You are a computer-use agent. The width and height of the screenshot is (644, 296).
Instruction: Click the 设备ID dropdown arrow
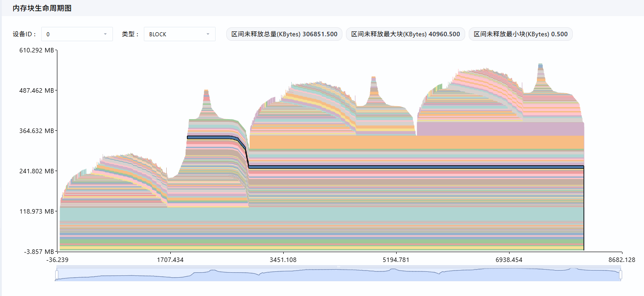pos(105,34)
